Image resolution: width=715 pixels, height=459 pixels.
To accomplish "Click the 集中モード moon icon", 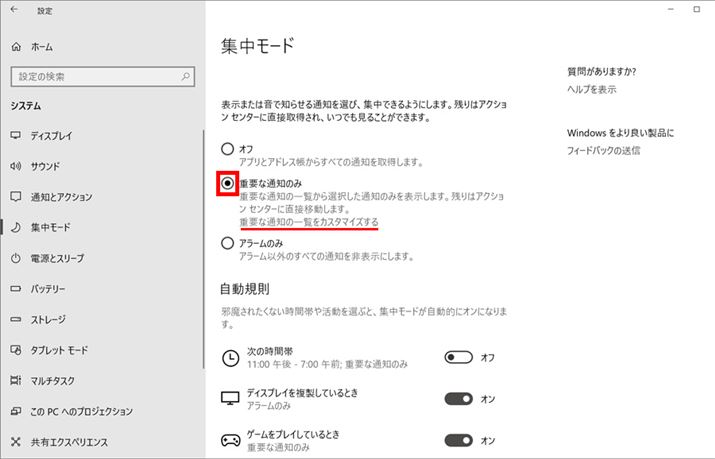I will pyautogui.click(x=16, y=227).
